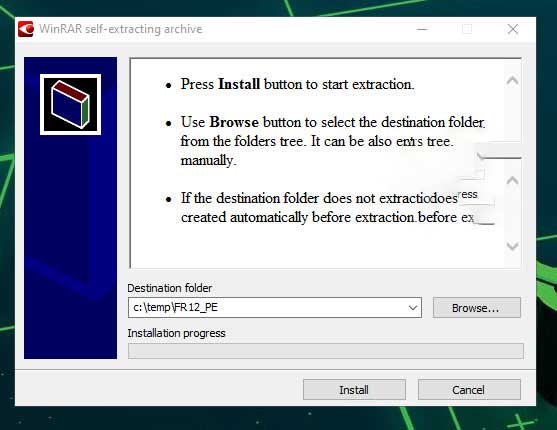Click the "Destination folder" label
Screen dimensions: 557x430
point(169,288)
